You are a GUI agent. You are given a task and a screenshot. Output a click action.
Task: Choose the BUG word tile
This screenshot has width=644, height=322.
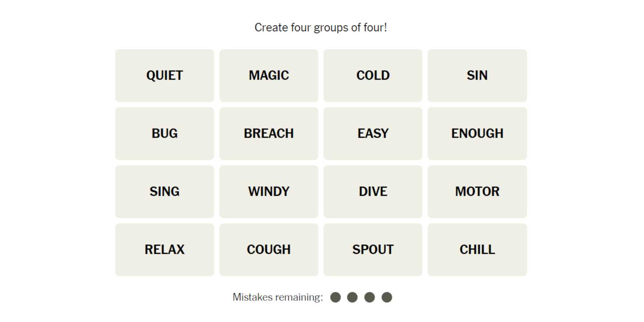tap(164, 133)
